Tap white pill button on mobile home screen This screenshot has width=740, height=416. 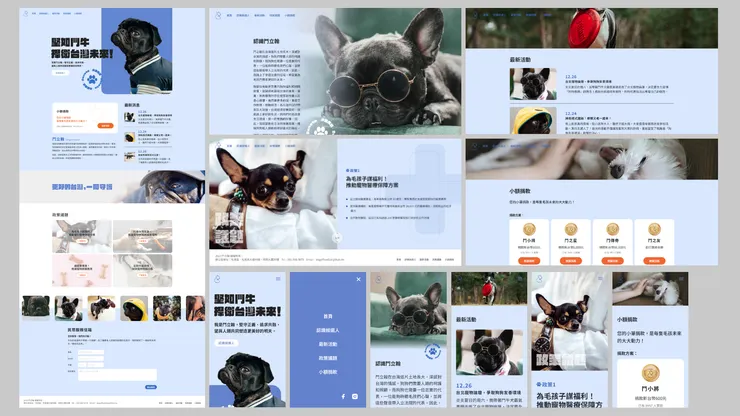227,343
